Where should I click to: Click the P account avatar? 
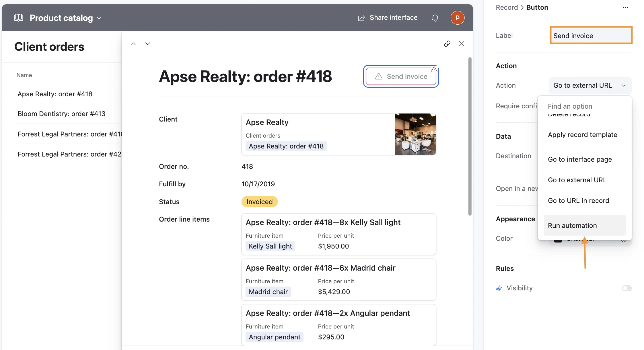point(458,17)
